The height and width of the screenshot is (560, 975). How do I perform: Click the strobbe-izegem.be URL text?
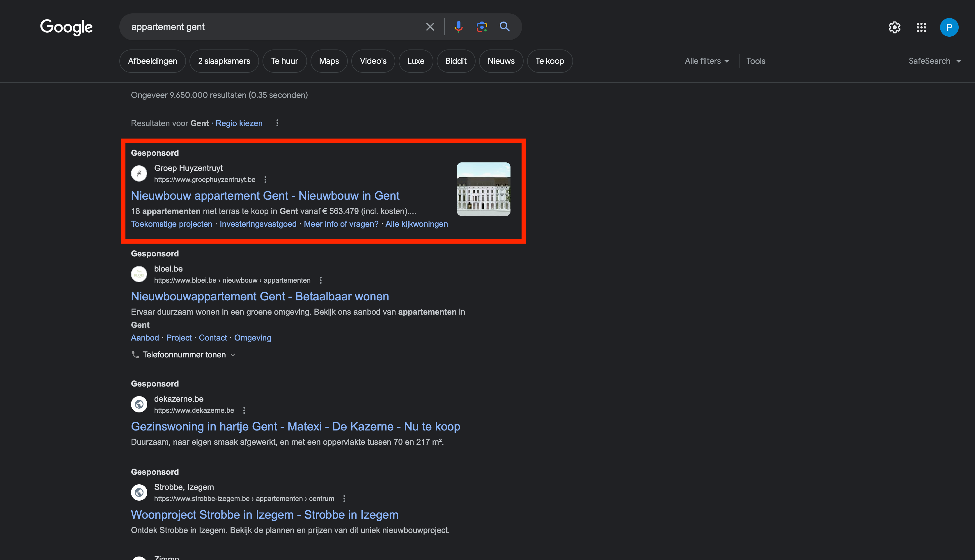coord(244,499)
